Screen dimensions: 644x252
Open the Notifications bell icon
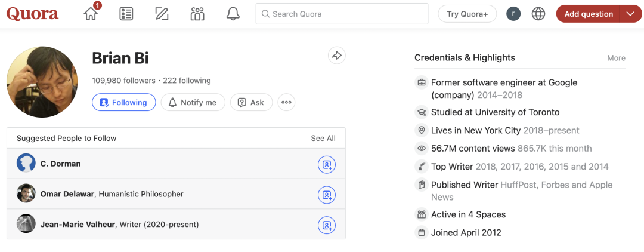pos(233,14)
